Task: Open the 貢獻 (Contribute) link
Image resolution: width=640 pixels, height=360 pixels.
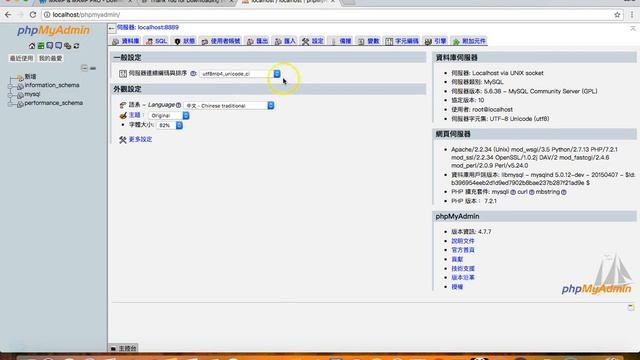Action: 457,260
